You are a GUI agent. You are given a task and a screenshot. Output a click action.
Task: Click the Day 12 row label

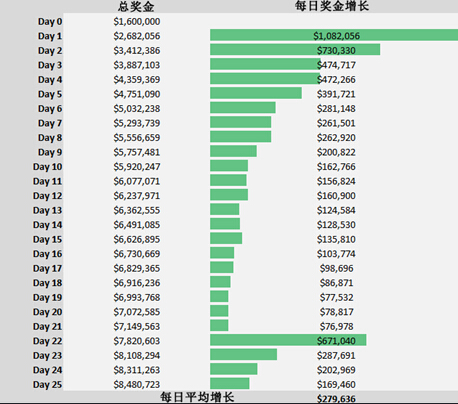coord(47,196)
